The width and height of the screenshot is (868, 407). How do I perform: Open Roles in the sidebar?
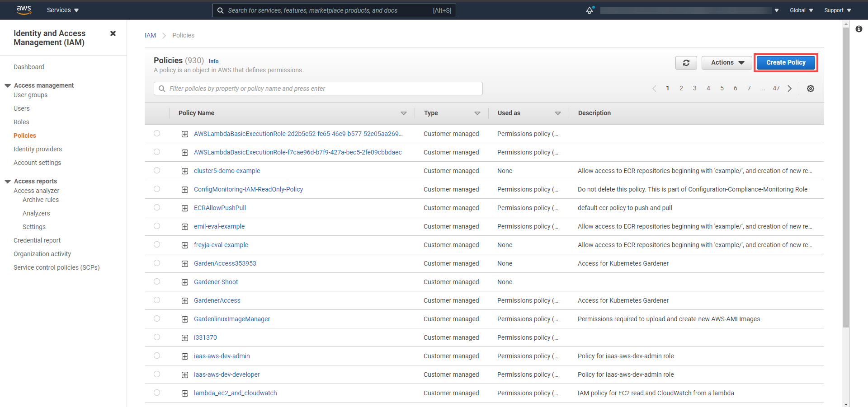point(21,122)
